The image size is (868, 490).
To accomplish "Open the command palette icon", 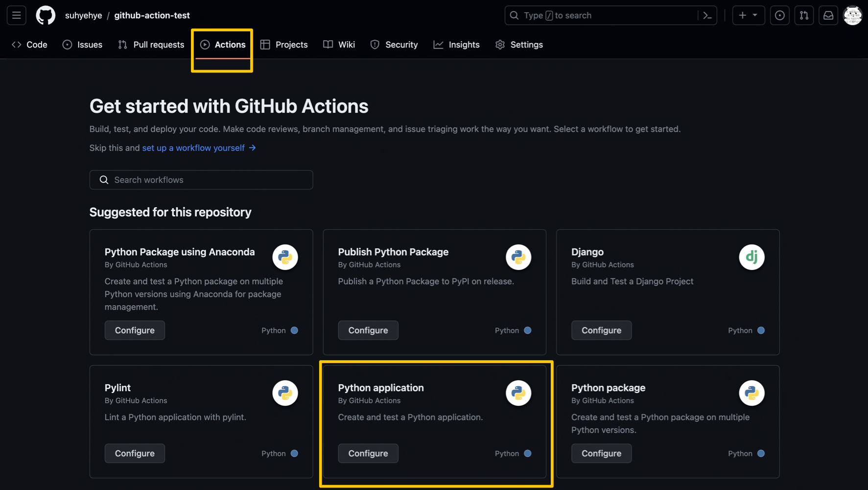I will pyautogui.click(x=707, y=16).
